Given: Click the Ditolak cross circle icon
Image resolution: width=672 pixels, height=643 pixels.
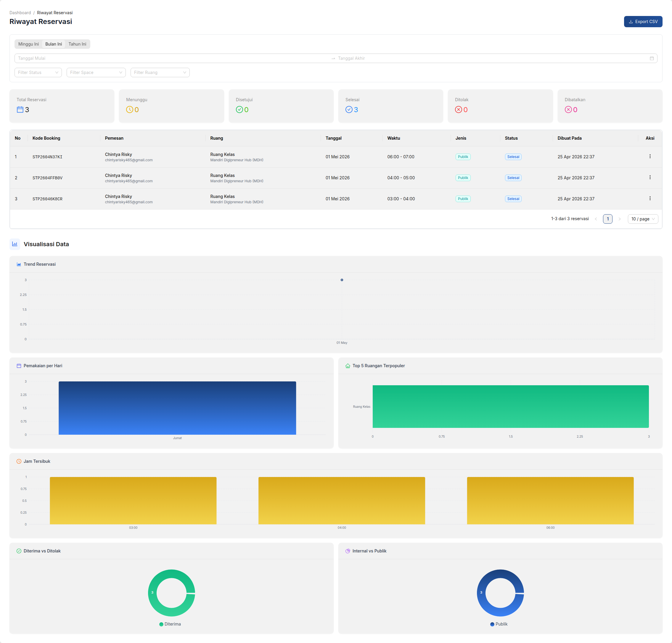Looking at the screenshot, I should [458, 110].
